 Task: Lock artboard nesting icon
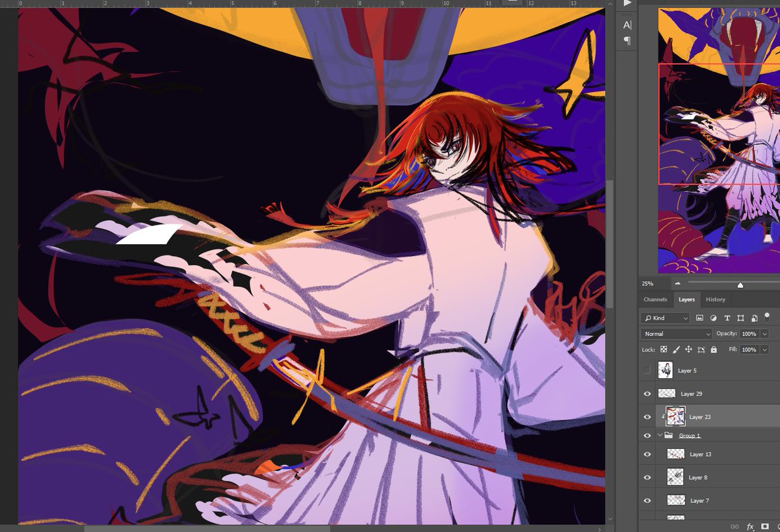tap(701, 349)
